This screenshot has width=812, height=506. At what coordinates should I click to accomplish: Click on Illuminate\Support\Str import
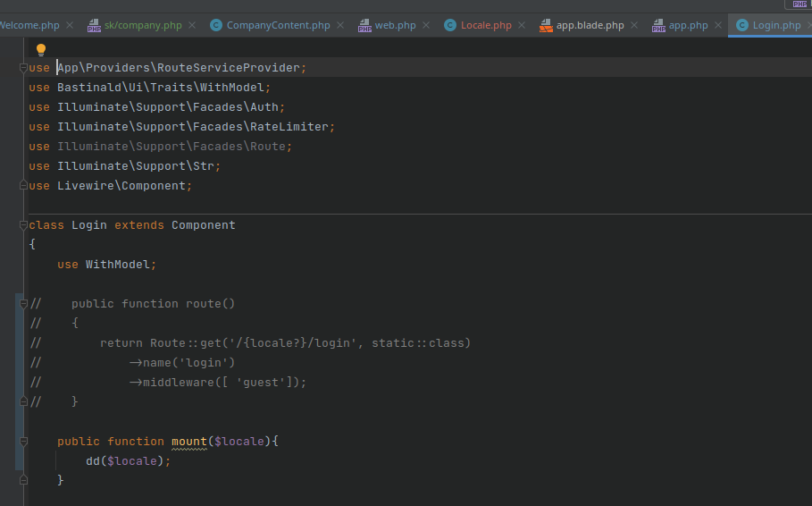pos(136,166)
